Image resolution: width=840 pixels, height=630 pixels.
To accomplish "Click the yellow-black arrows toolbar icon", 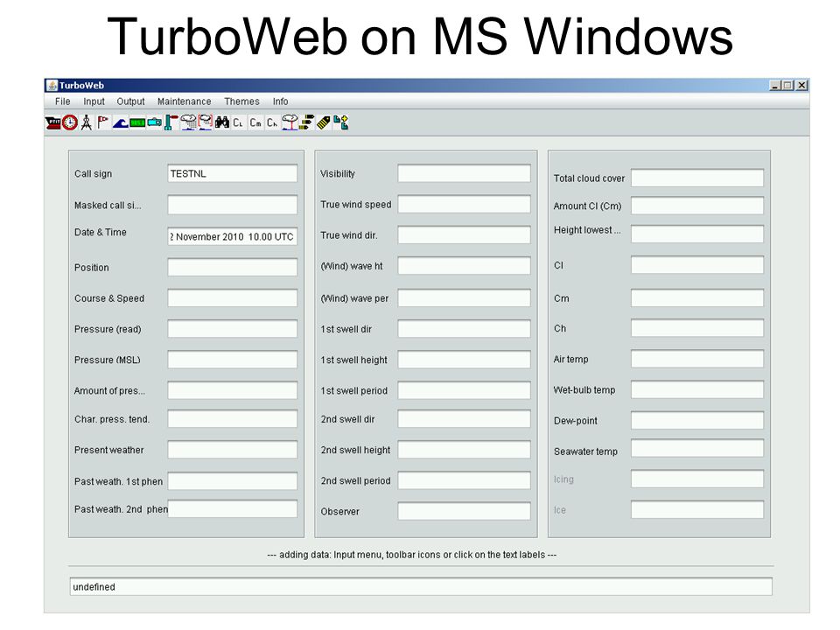I will [x=306, y=122].
